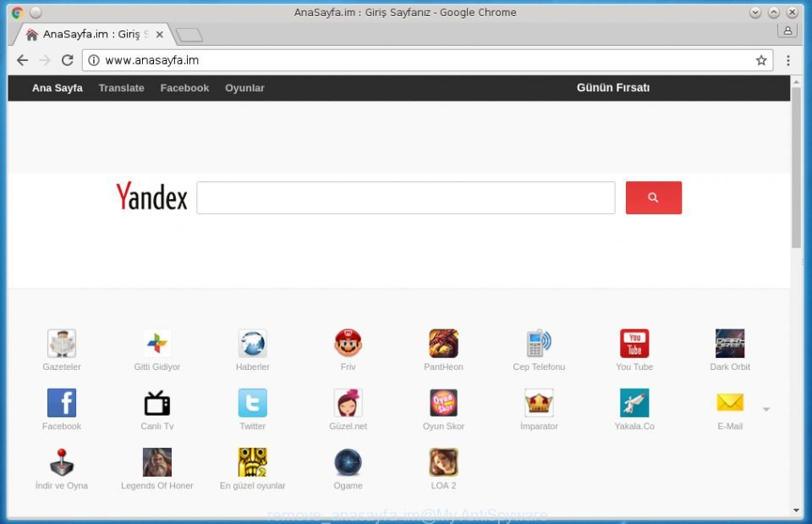Open the Chrome profile user button

click(787, 30)
